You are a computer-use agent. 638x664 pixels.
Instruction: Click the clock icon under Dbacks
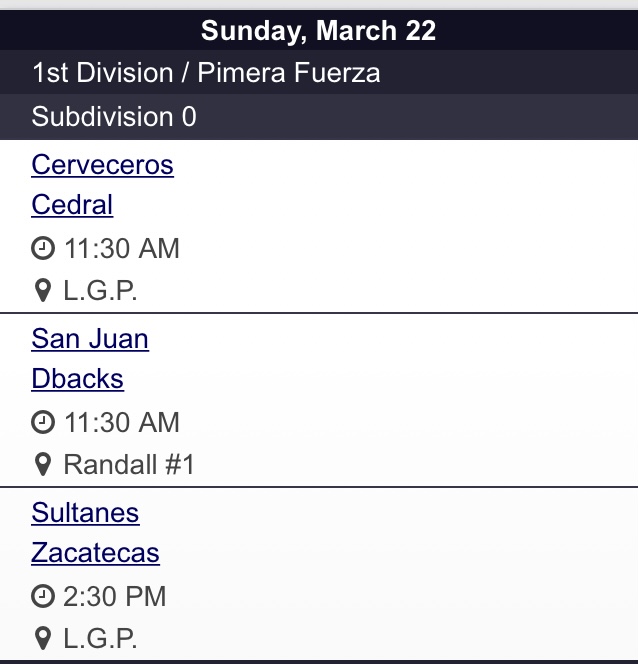coord(43,423)
